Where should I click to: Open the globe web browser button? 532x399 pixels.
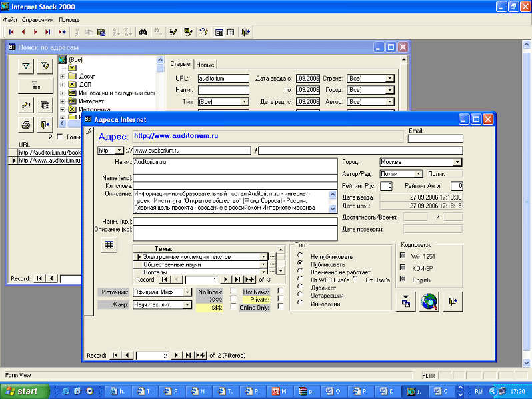coord(428,302)
